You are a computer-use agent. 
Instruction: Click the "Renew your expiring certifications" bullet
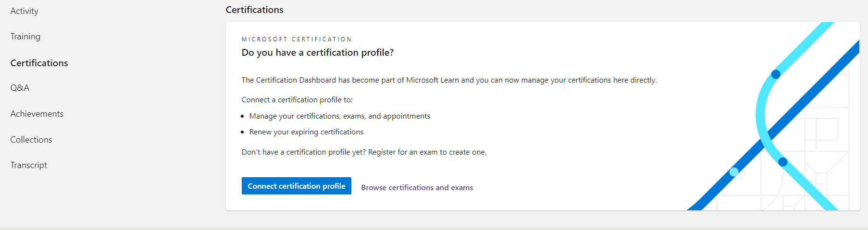(306, 132)
